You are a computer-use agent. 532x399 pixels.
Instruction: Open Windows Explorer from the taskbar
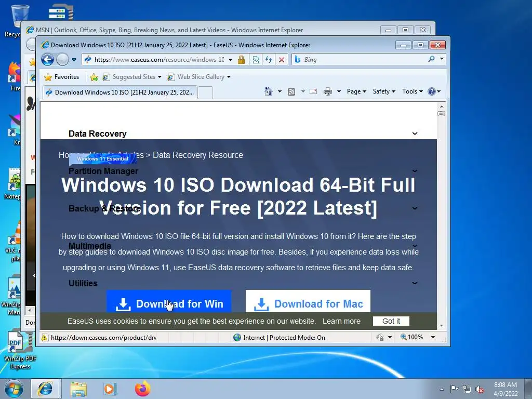click(78, 389)
